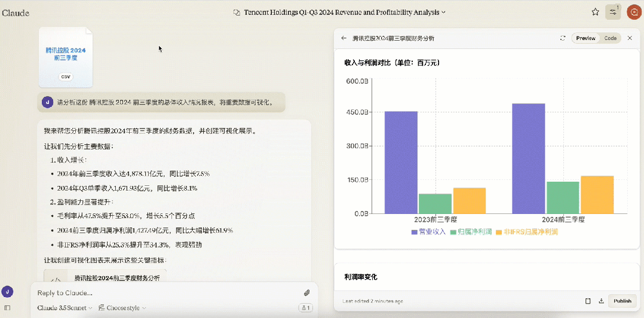Click the 非IFRS归属净利润 orange legend swatch
The width and height of the screenshot is (644, 318).
499,232
